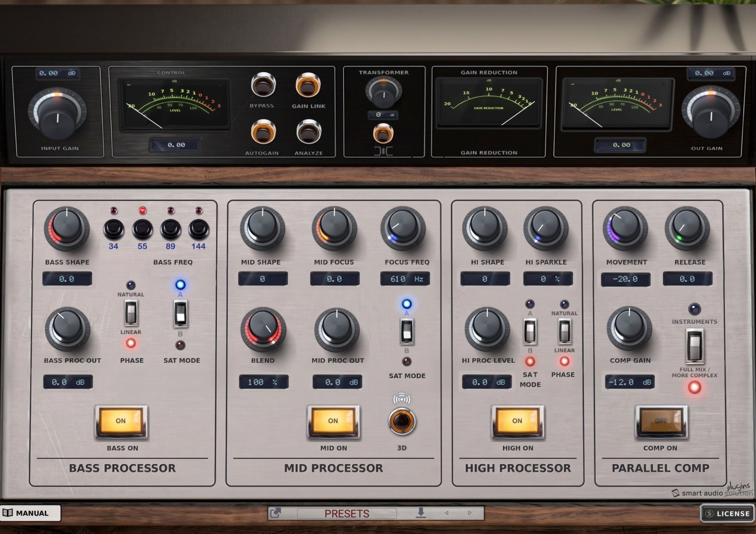Click the License button
Viewport: 756px width, 534px height.
(728, 514)
